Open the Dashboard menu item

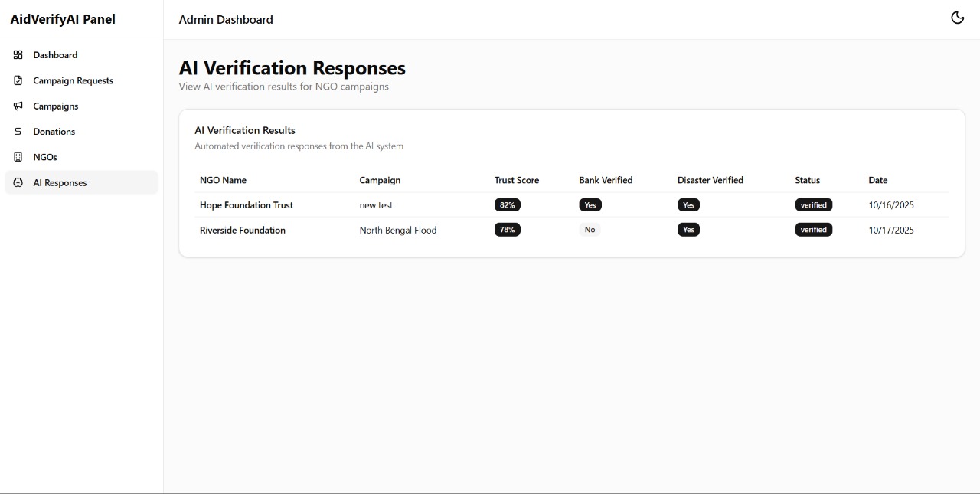81,55
